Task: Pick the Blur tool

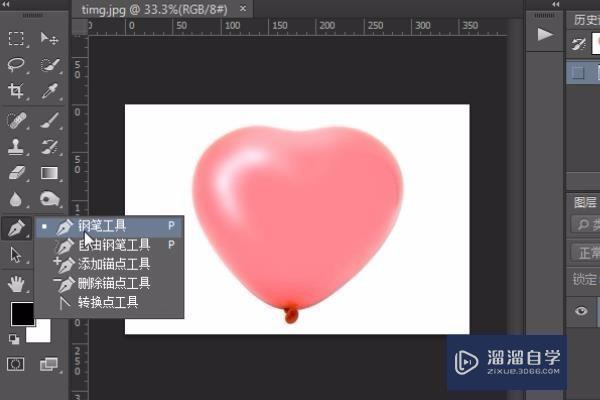Action: click(16, 199)
